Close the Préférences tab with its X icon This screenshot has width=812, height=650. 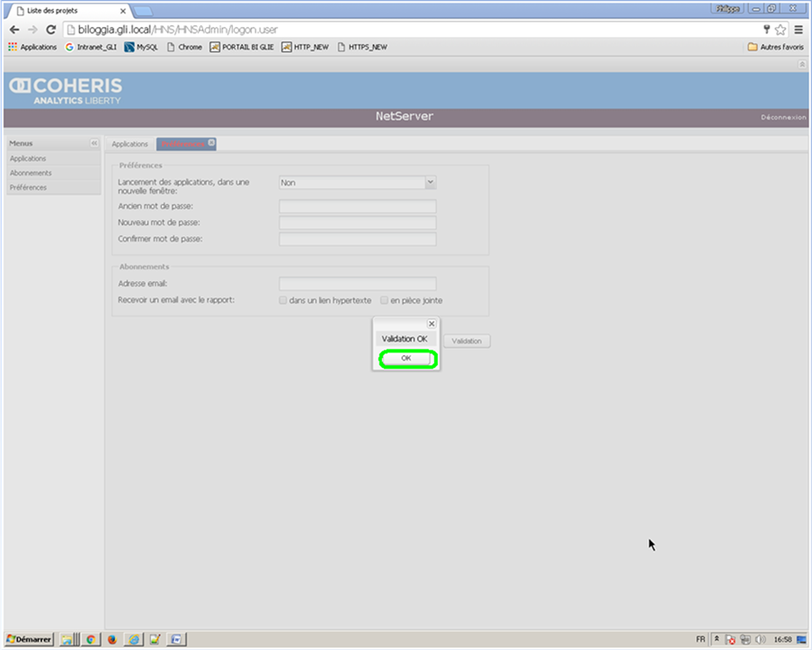211,143
